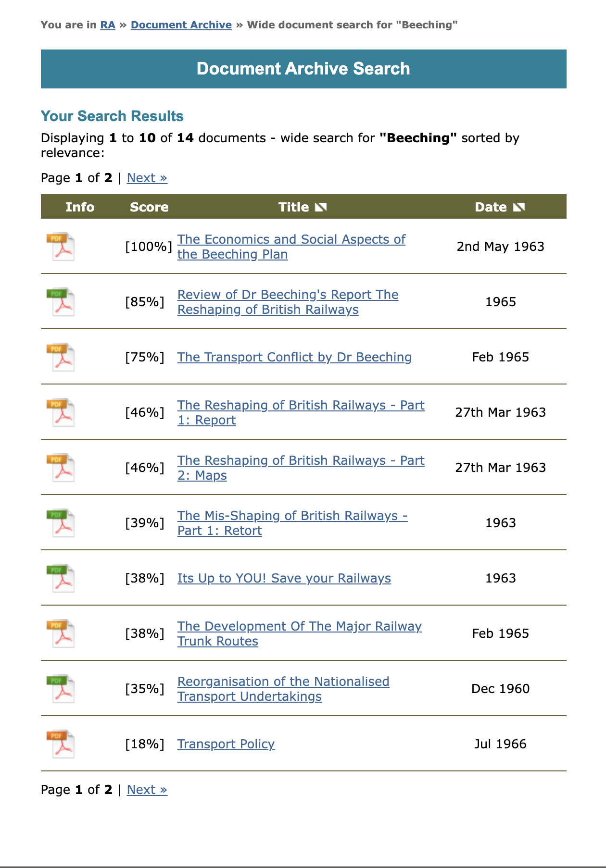Go to RA breadcrumb link
The width and height of the screenshot is (606, 868).
tap(108, 25)
